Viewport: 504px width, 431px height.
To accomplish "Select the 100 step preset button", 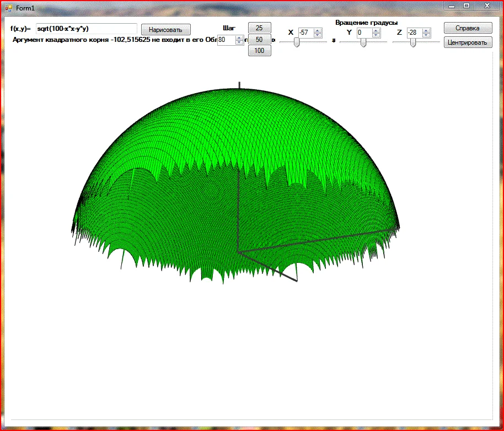I will (259, 51).
